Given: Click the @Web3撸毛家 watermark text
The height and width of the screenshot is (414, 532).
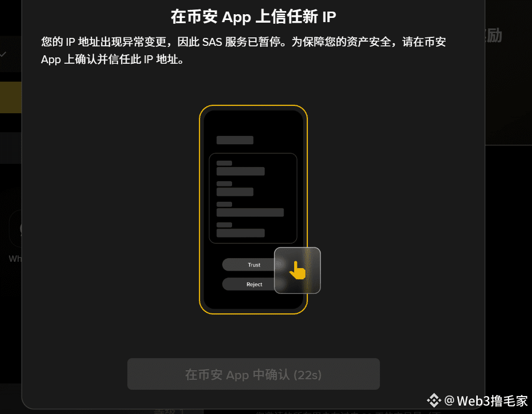Looking at the screenshot, I should click(x=486, y=401).
